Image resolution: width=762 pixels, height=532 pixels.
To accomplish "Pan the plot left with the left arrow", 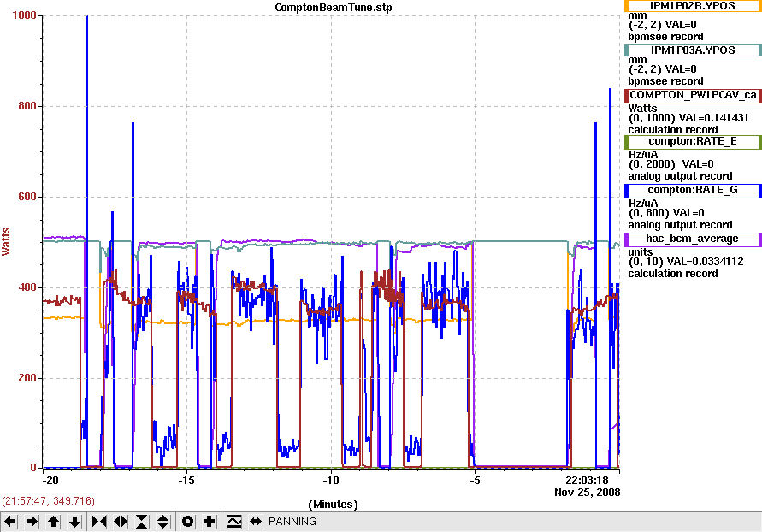I will click(10, 522).
